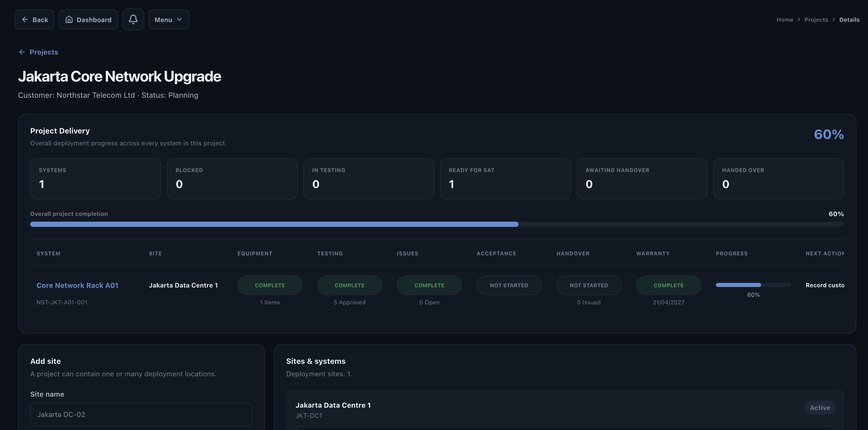Screen dimensions: 868x430
Task: Click the Ready for SAT stat card
Action: point(505,179)
